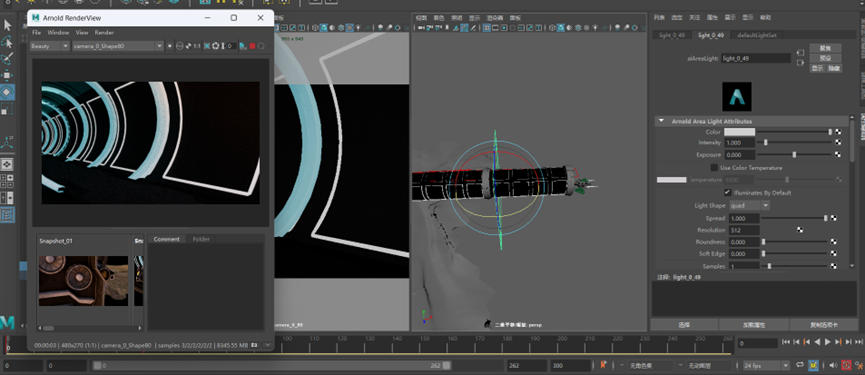The height and width of the screenshot is (375, 865).
Task: Activate the Rotate tool in toolbox
Action: [8, 92]
